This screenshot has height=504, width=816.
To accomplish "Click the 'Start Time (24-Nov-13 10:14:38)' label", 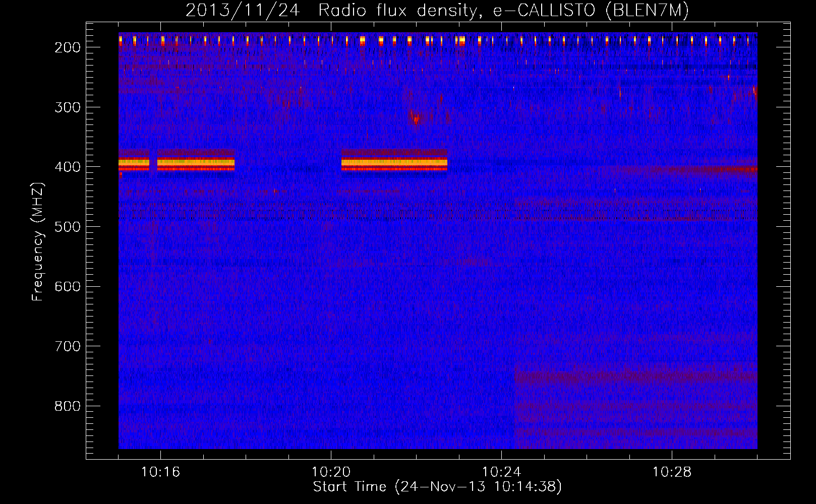I will (437, 487).
